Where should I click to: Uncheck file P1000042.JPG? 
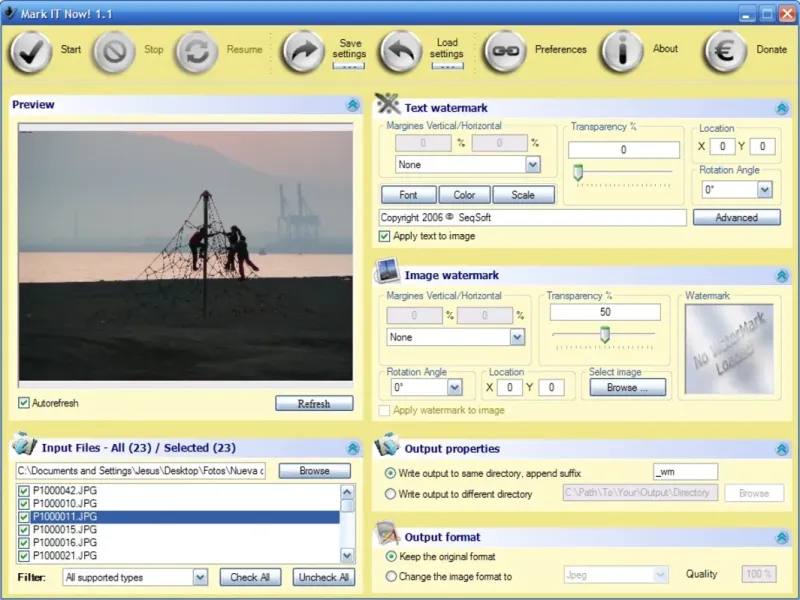23,491
